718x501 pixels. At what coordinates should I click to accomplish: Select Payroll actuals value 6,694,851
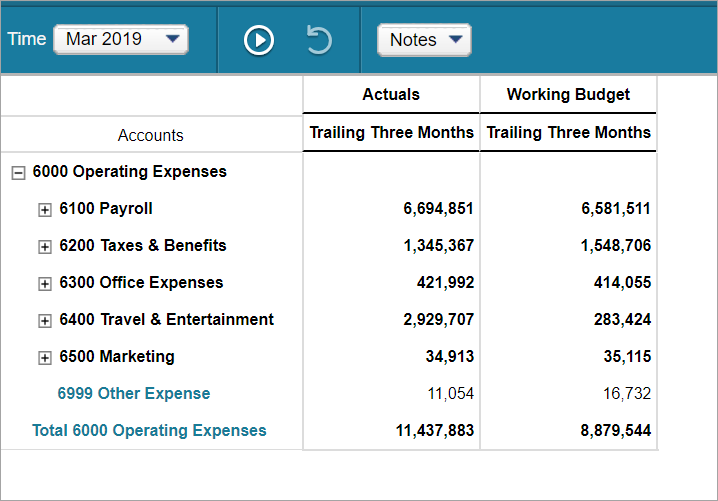[x=438, y=208]
